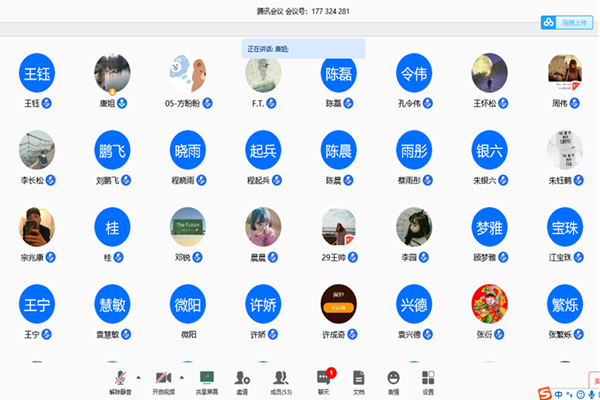This screenshot has height=400, width=600.
Task: Open the invite (邀请) icon
Action: (242, 379)
